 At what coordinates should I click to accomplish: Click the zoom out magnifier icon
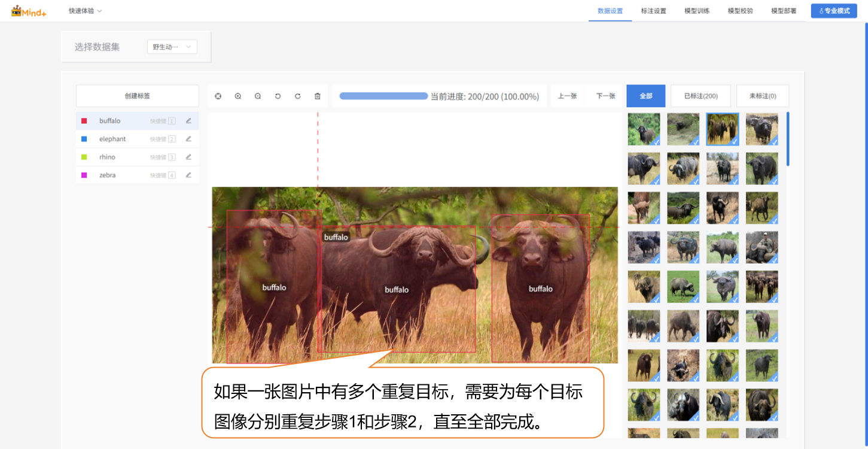tap(258, 96)
